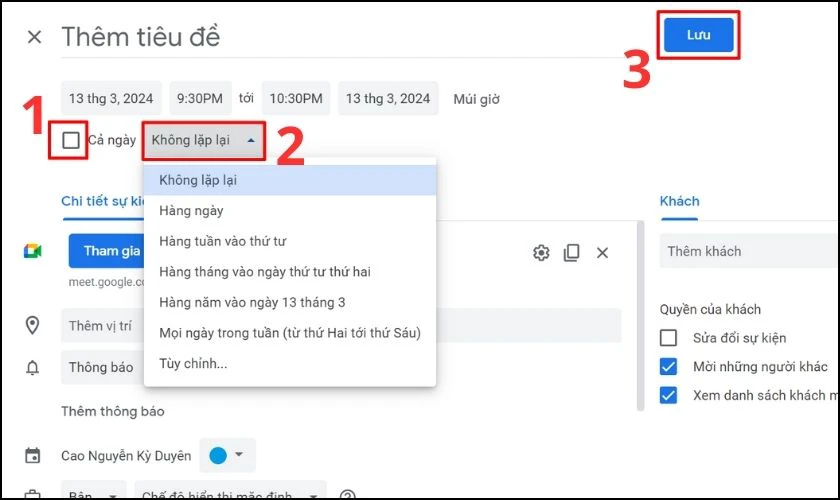Viewport: 840px width, 500px height.
Task: Click Thêm thông báo link
Action: (x=112, y=412)
